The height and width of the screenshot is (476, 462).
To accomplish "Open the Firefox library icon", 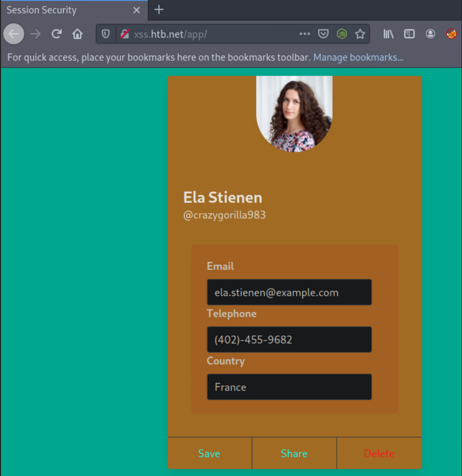I will [x=388, y=34].
